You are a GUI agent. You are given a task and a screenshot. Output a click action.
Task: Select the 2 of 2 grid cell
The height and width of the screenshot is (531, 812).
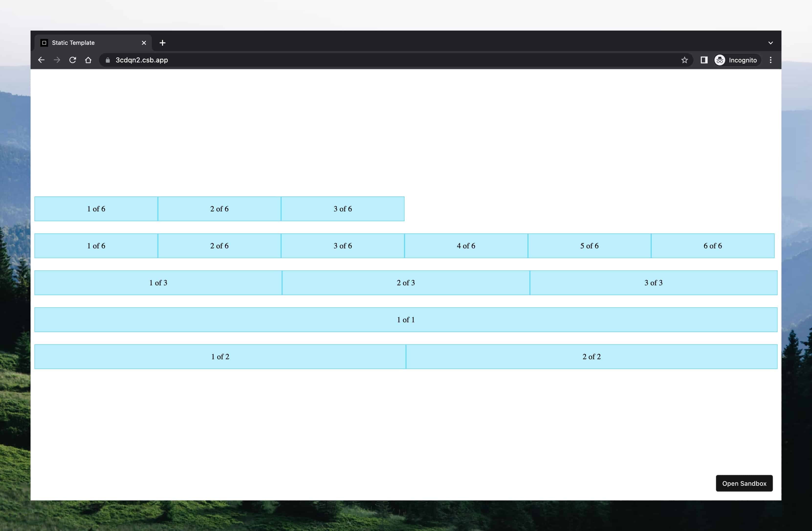click(x=591, y=356)
